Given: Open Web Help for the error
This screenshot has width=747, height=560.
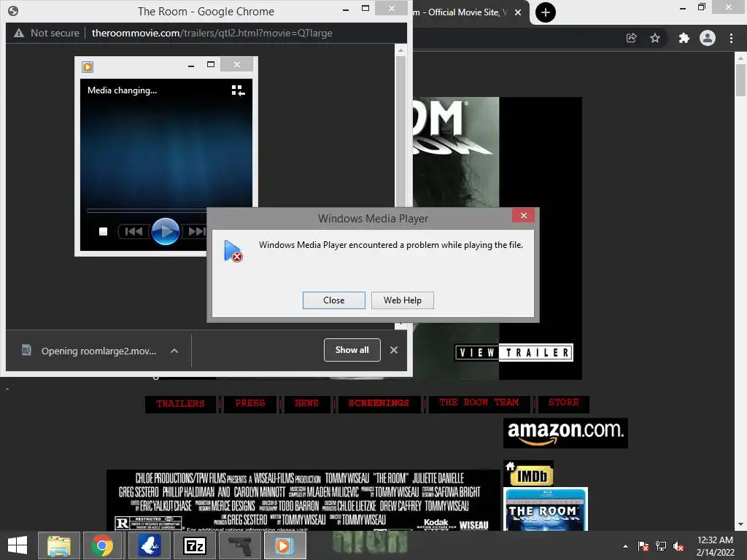Looking at the screenshot, I should [403, 300].
